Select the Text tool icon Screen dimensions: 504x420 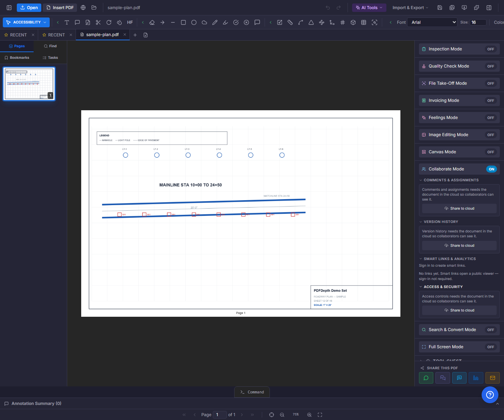[67, 22]
